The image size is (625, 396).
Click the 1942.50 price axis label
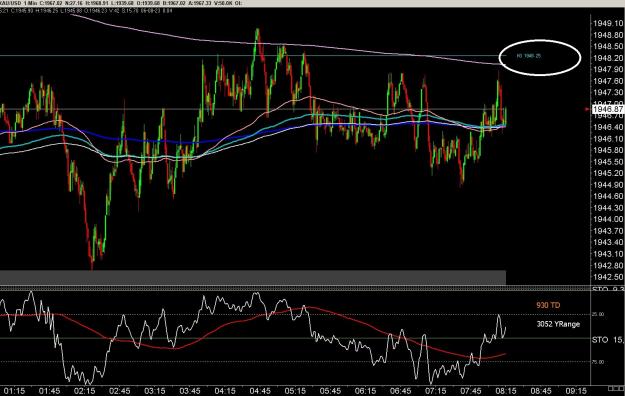[608, 277]
